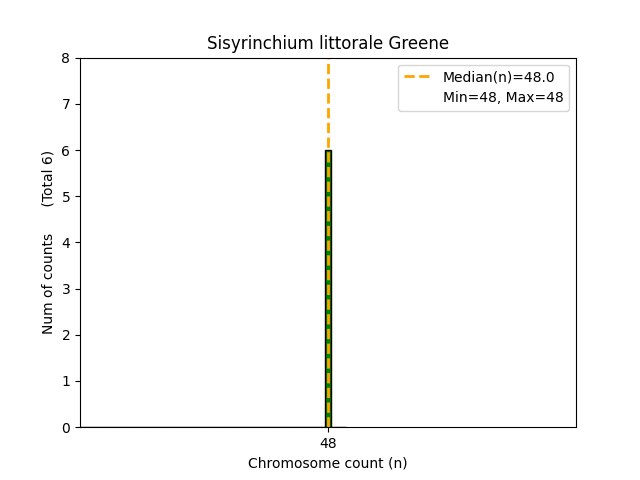Image resolution: width=640 pixels, height=480 pixels.
Task: Click the y-axis tick label '1'
Action: (66, 381)
